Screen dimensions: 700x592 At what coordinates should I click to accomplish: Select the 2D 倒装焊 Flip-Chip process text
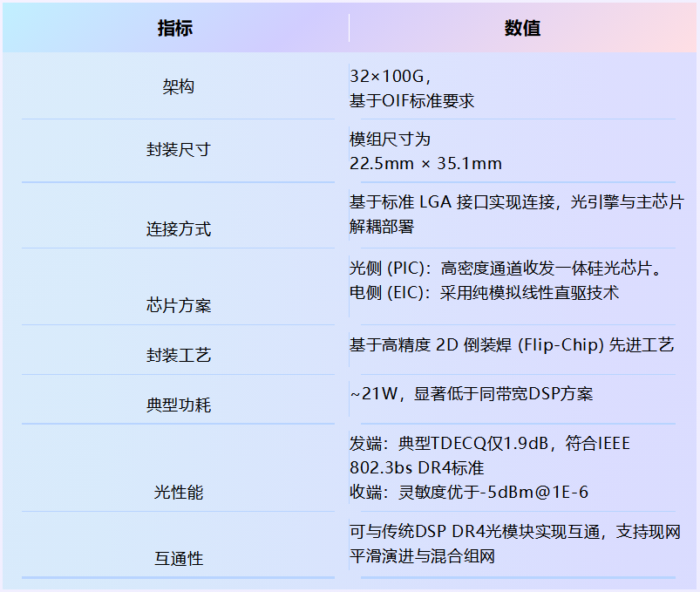512,344
